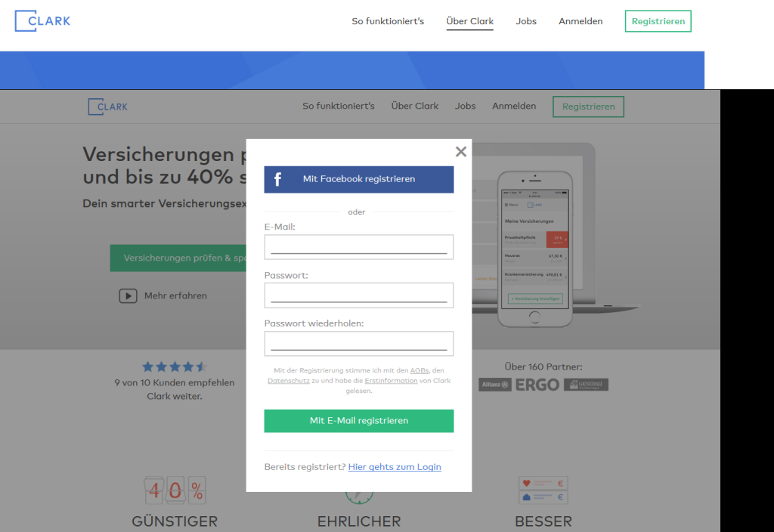
Task: Focus the Passwort input field
Action: (x=359, y=295)
